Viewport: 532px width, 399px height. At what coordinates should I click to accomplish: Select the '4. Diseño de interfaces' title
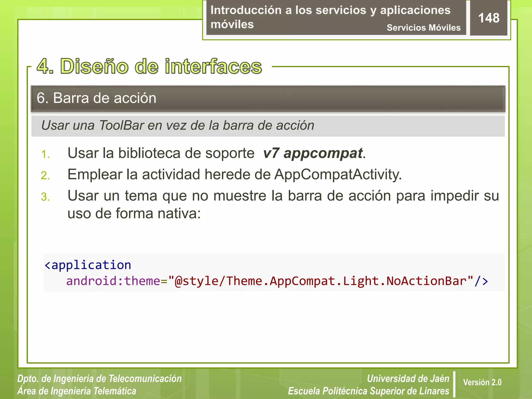149,66
